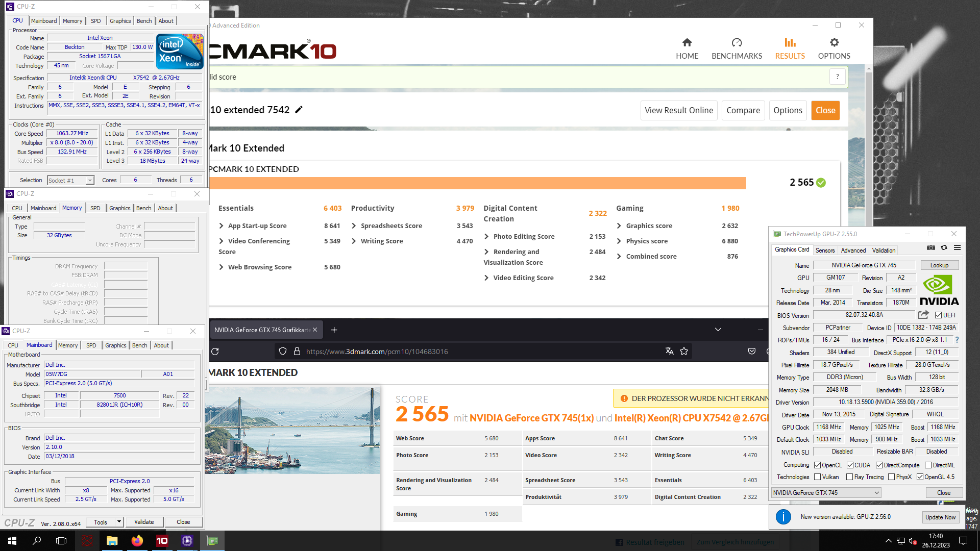Open SPD tab in the Memory CPU-Z window
This screenshot has width=980, height=551.
tap(95, 208)
